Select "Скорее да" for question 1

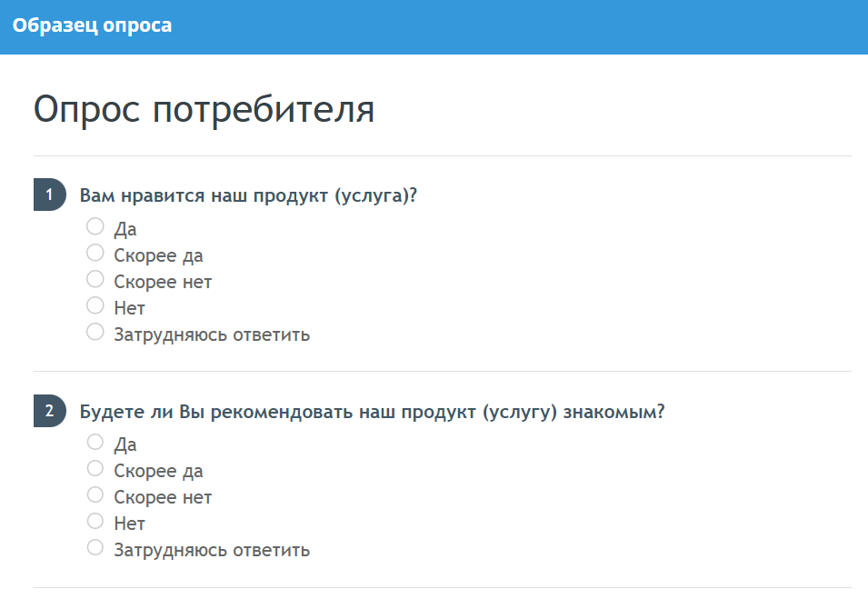95,253
